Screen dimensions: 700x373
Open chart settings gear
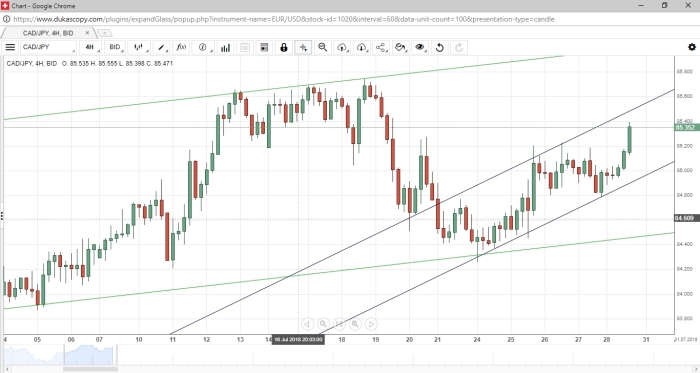692,47
